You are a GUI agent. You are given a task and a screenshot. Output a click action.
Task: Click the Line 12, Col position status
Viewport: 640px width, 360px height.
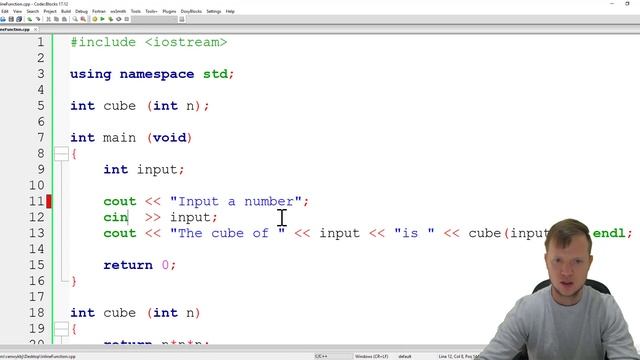(459, 356)
